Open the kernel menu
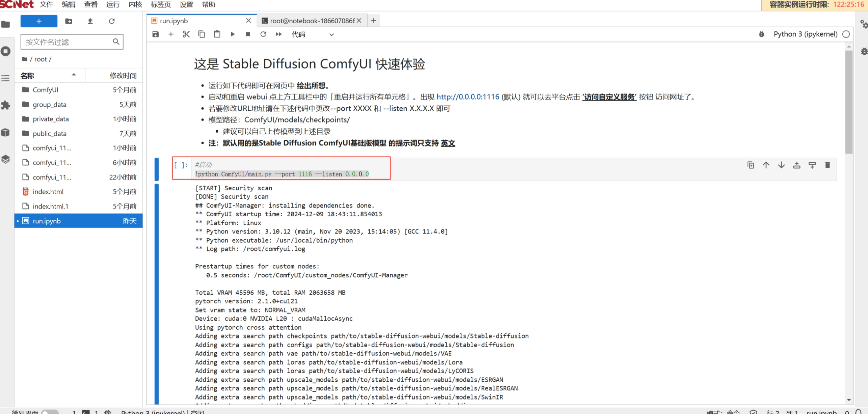This screenshot has width=868, height=414. (135, 4)
